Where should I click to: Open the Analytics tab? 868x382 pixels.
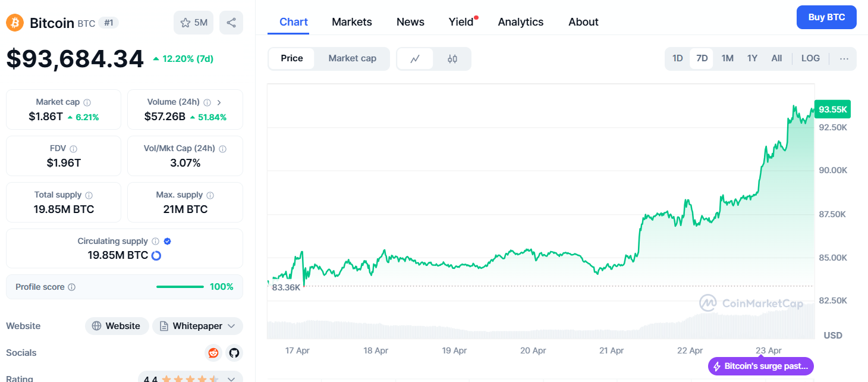point(521,22)
